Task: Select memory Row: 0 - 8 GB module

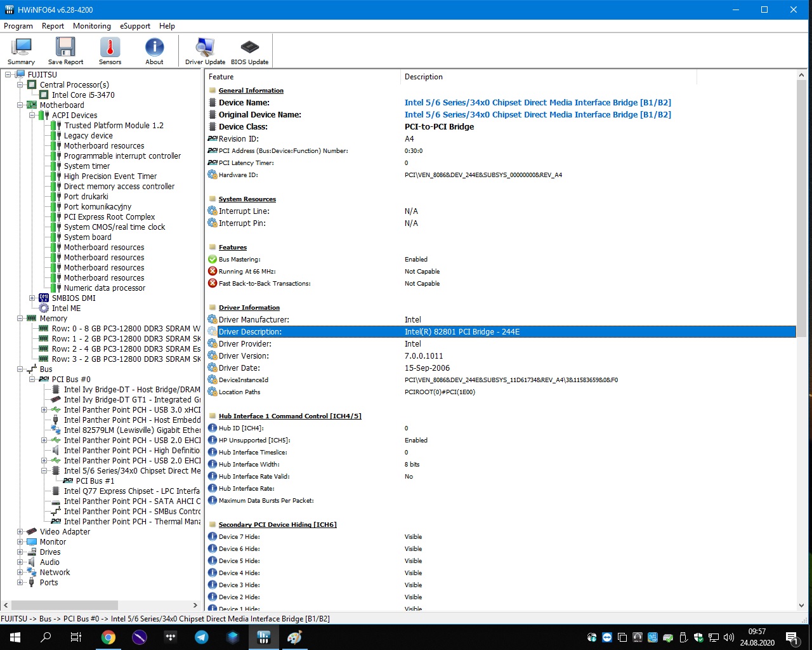Action: point(126,329)
